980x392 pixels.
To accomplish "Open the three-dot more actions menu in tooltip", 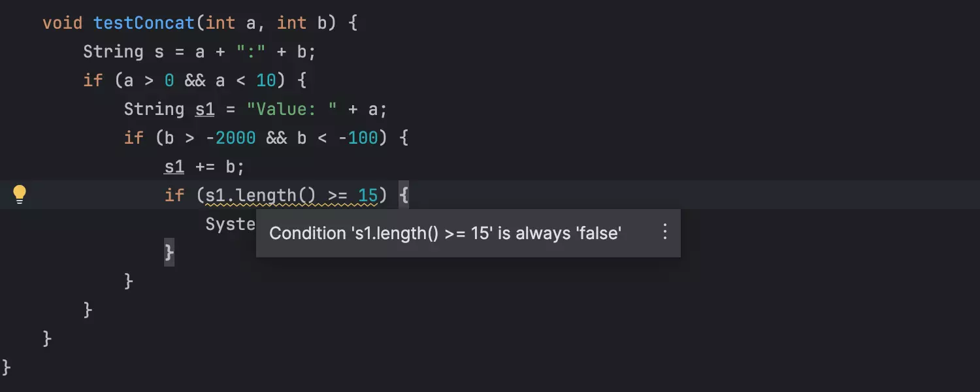I will click(665, 232).
